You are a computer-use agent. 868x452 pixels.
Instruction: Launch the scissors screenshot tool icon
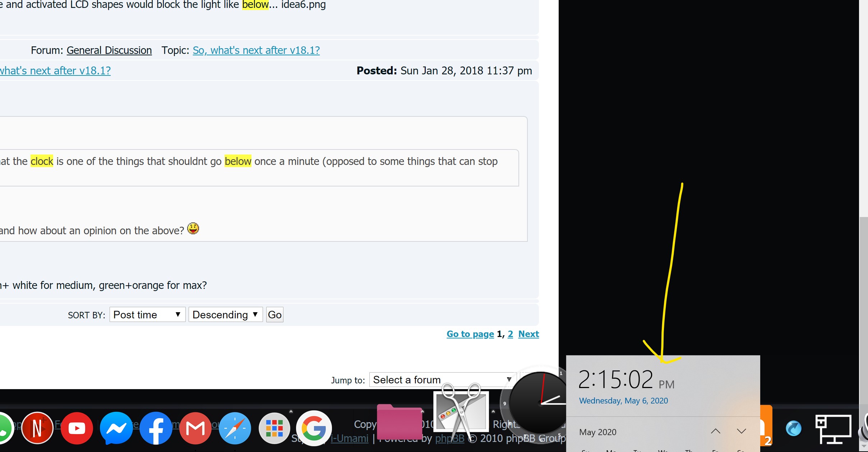click(x=461, y=411)
